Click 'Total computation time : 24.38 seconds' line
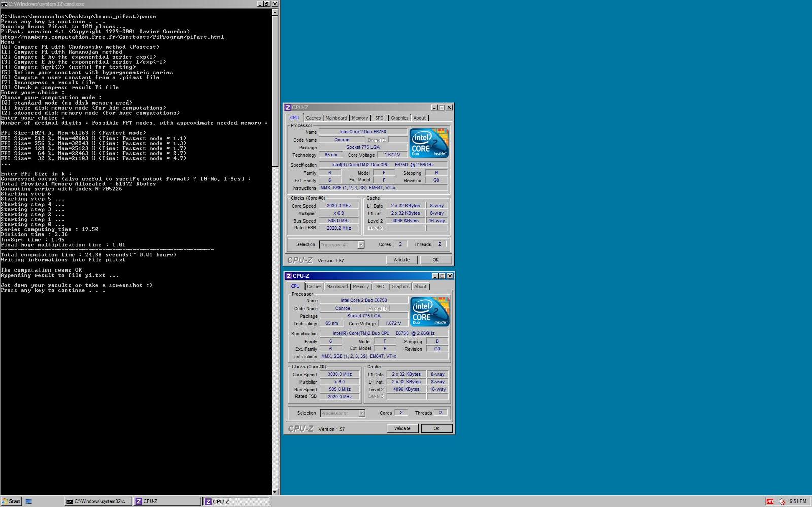Screen dimensions: 812x507 [x=88, y=255]
